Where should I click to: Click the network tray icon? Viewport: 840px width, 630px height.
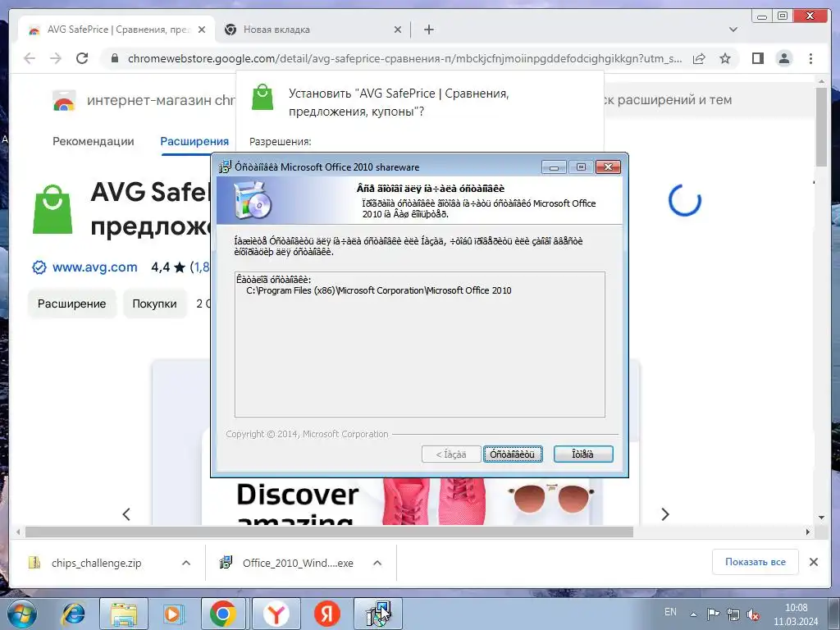point(733,614)
